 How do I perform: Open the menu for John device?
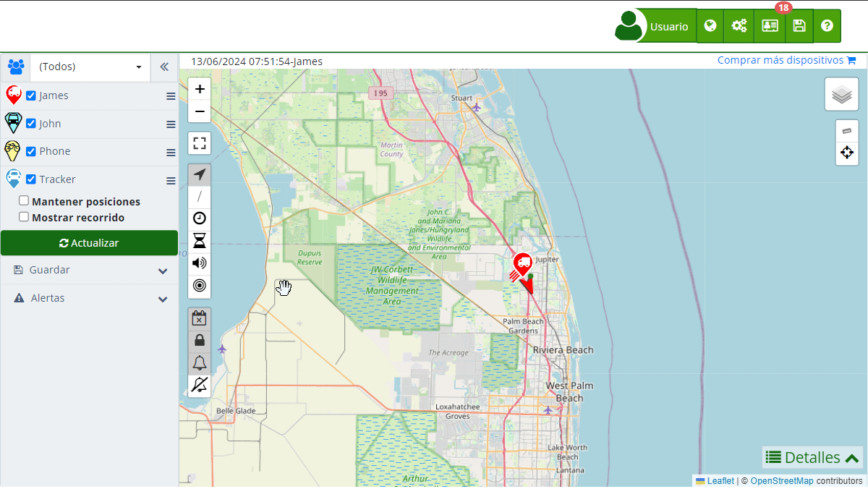[171, 124]
